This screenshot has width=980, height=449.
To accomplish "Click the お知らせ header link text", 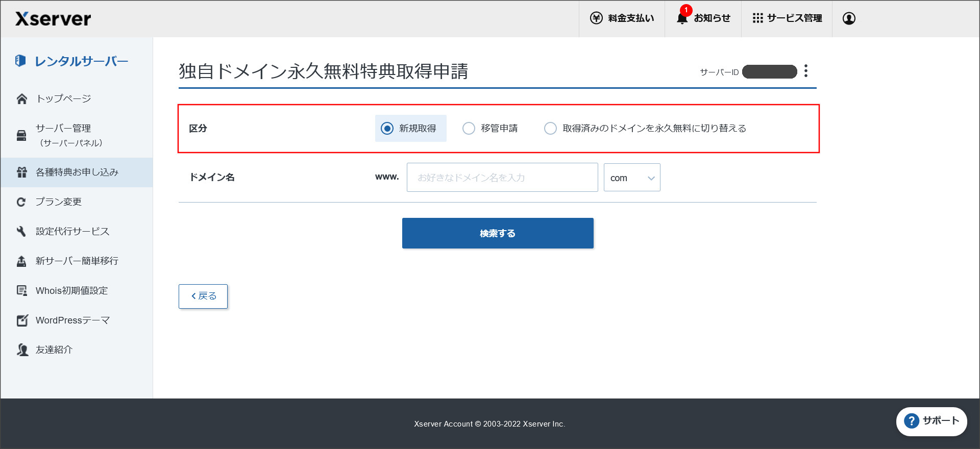I will [x=712, y=18].
